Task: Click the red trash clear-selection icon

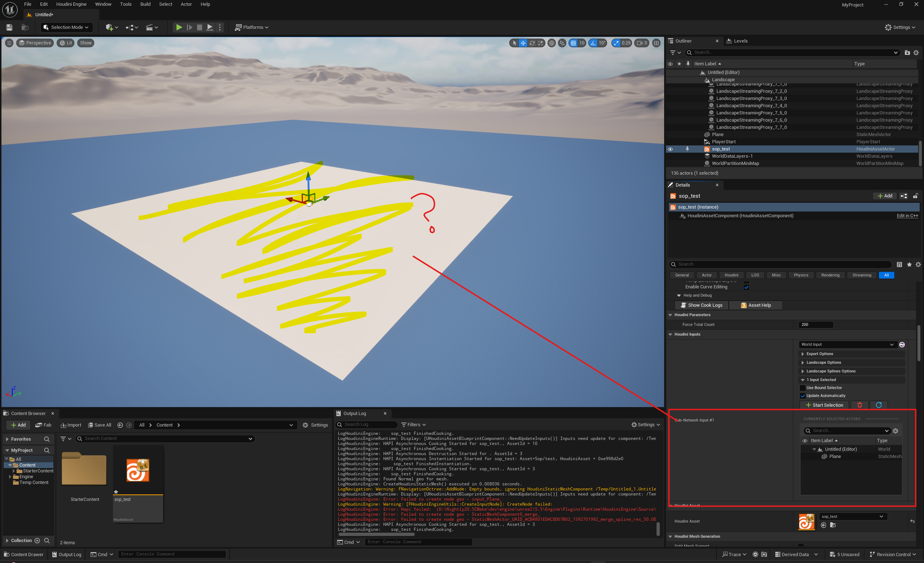Action: [x=859, y=405]
